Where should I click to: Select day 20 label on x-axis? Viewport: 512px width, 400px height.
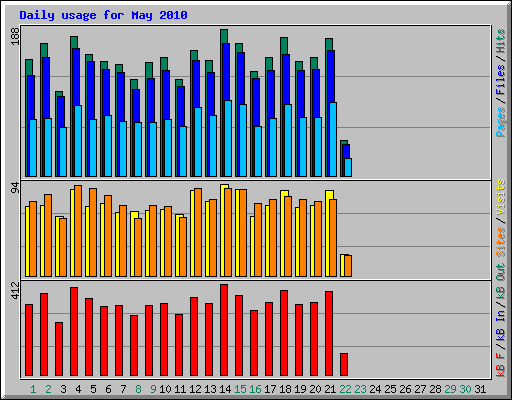click(x=315, y=389)
